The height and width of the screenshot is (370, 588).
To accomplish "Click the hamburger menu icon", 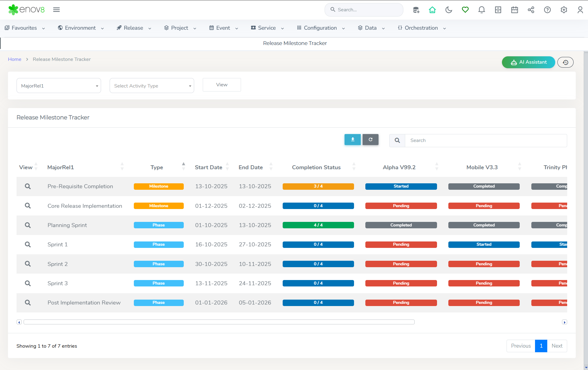I will tap(56, 10).
